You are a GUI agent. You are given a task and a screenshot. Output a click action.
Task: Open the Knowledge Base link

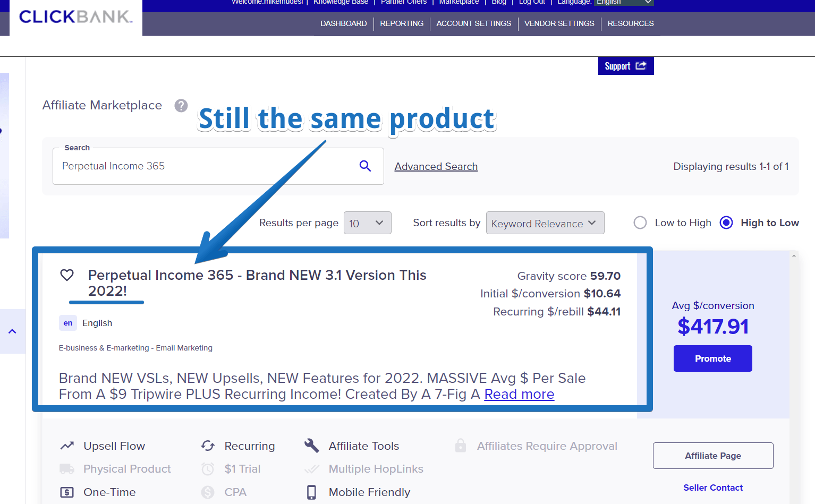click(x=341, y=2)
